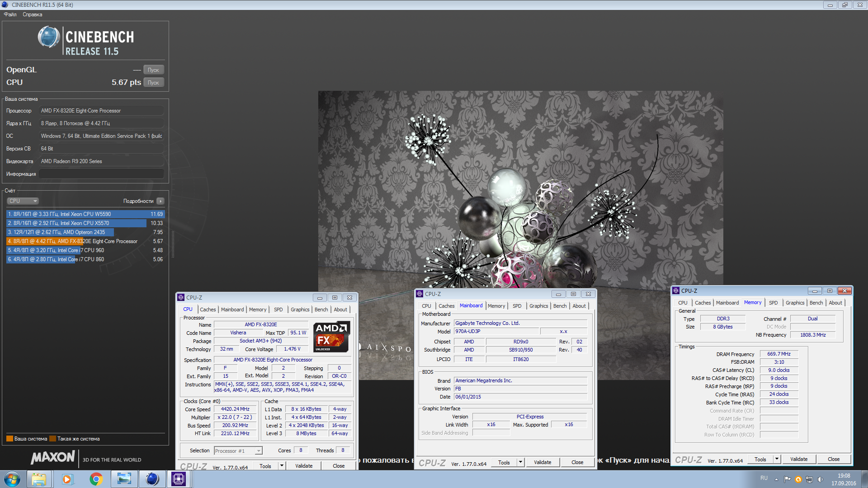Open the network connection tray icon
The height and width of the screenshot is (488, 868).
click(809, 479)
